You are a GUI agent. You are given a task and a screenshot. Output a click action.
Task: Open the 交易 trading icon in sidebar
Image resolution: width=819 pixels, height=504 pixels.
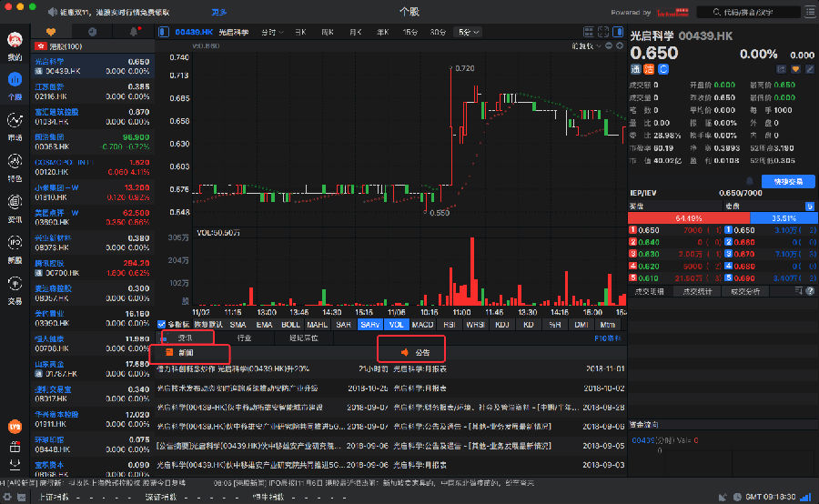click(x=15, y=284)
